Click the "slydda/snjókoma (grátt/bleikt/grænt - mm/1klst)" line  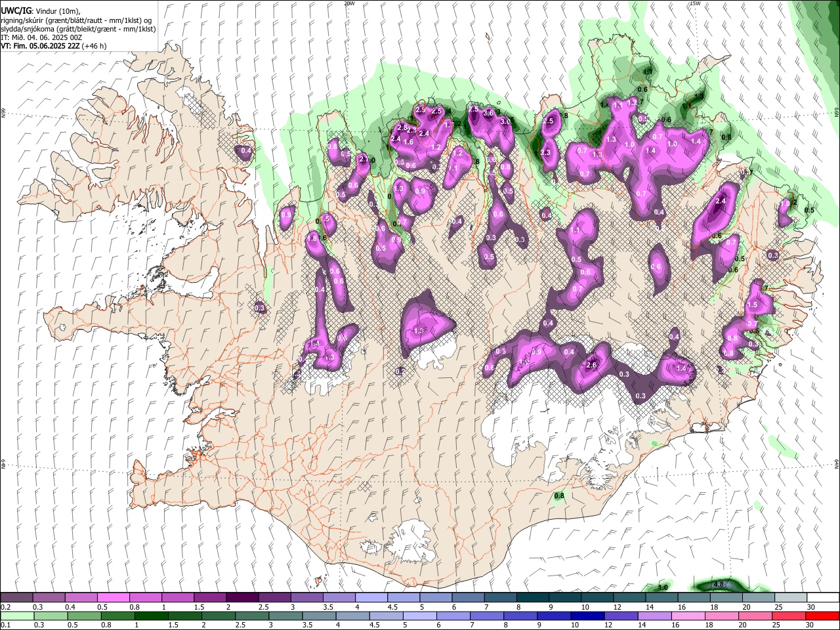78,29
